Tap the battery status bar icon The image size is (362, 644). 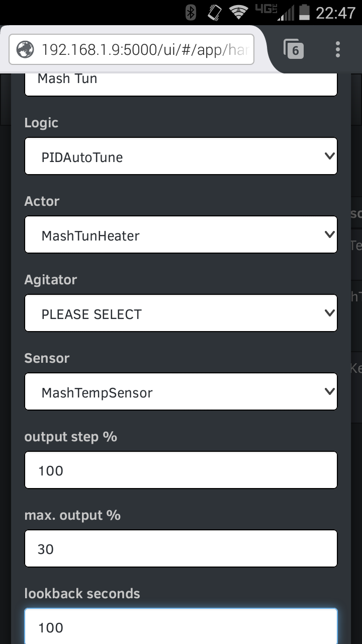[304, 12]
